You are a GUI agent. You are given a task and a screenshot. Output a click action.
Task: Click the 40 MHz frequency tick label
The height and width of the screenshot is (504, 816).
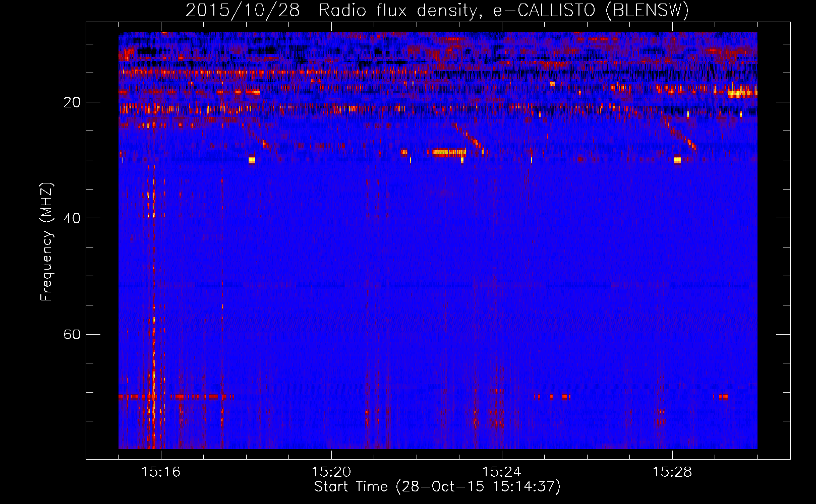[x=72, y=218]
